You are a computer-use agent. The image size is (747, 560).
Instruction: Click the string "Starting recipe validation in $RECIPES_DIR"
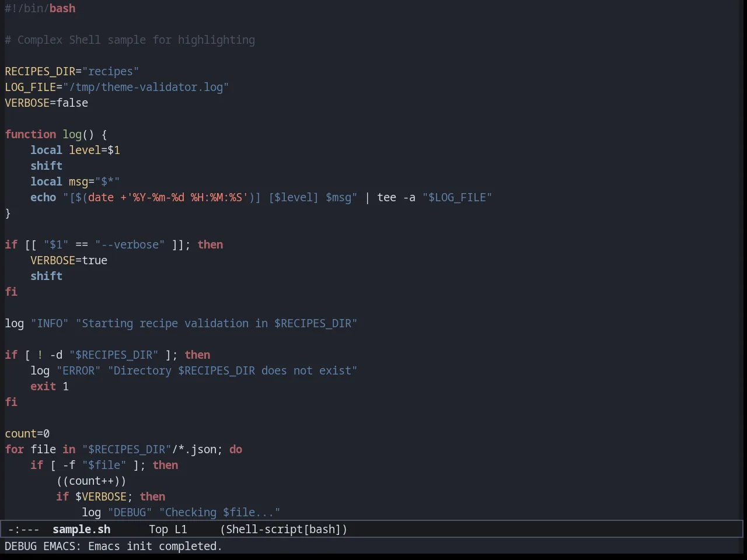coord(217,323)
